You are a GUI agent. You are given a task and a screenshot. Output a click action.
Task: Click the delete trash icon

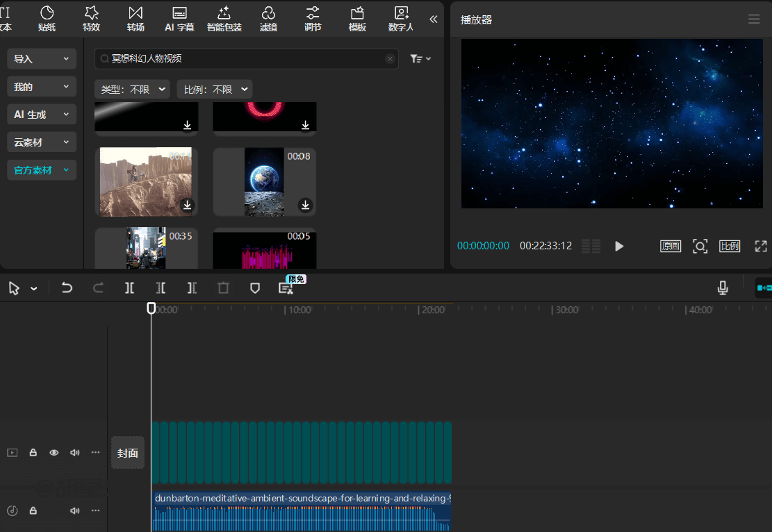pos(223,288)
